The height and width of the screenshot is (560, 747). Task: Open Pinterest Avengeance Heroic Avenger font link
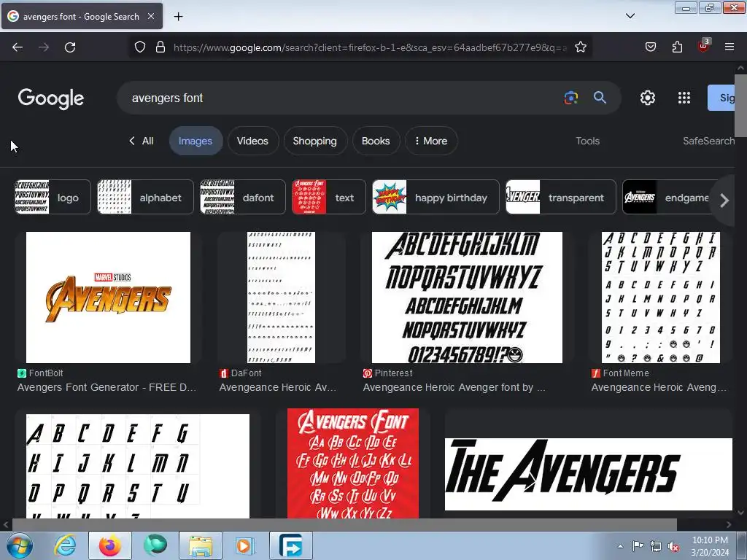[x=454, y=388]
